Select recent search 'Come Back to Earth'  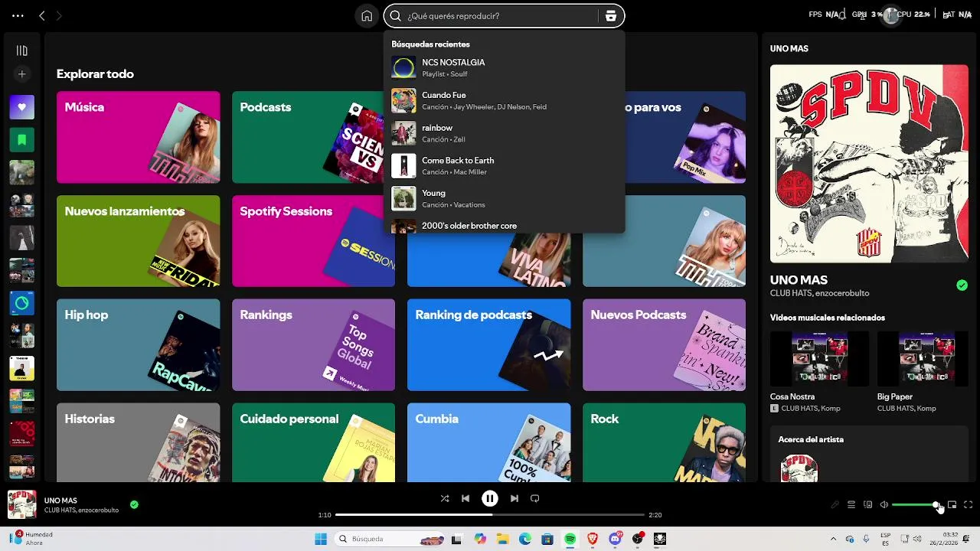tap(504, 166)
